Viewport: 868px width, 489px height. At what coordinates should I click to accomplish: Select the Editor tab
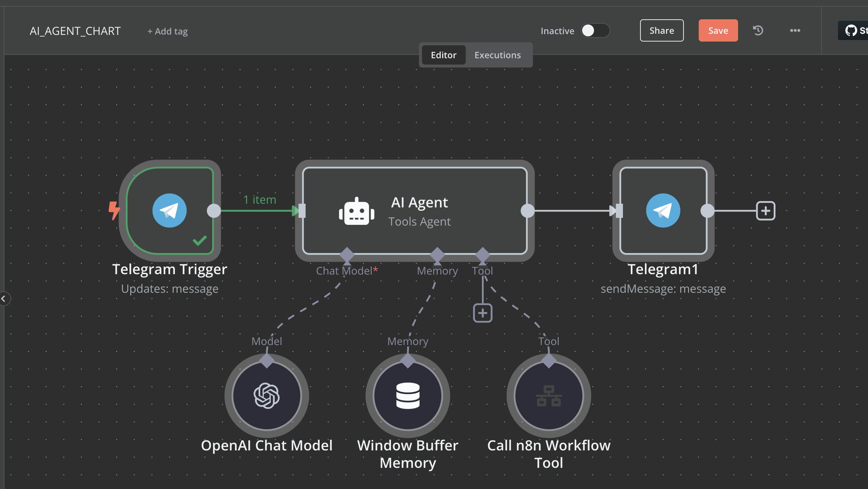tap(443, 55)
